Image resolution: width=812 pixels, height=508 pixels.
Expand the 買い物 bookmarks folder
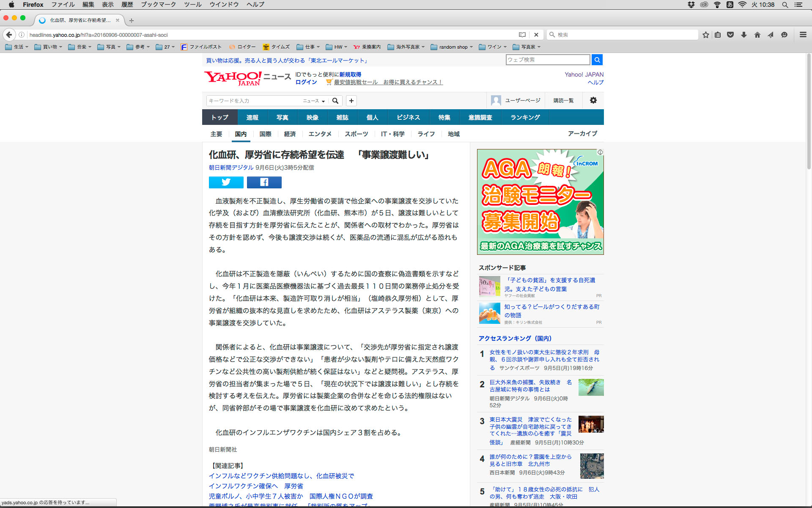point(48,47)
